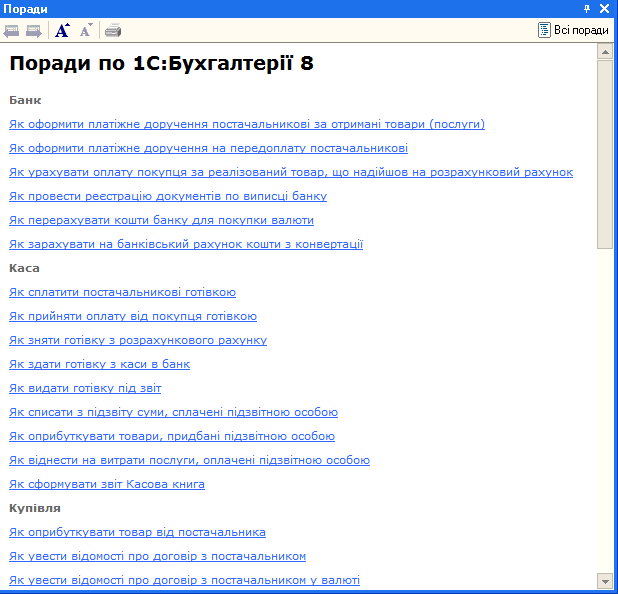The width and height of the screenshot is (618, 594).
Task: Click the scrollbar up arrow
Action: tap(605, 52)
